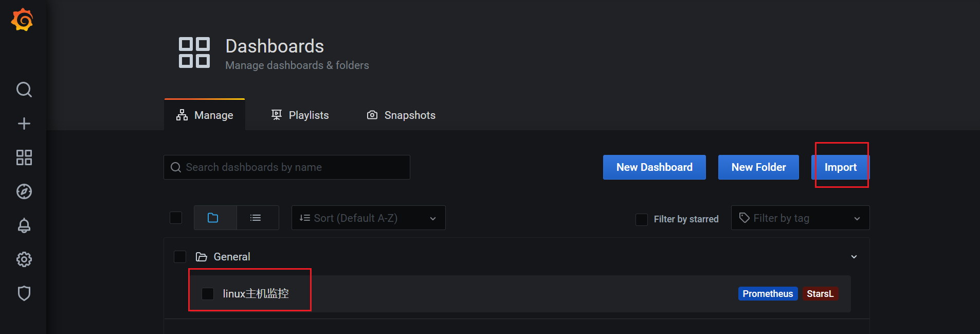Click the Search dashboards by name field
The width and height of the screenshot is (980, 334).
tap(287, 167)
